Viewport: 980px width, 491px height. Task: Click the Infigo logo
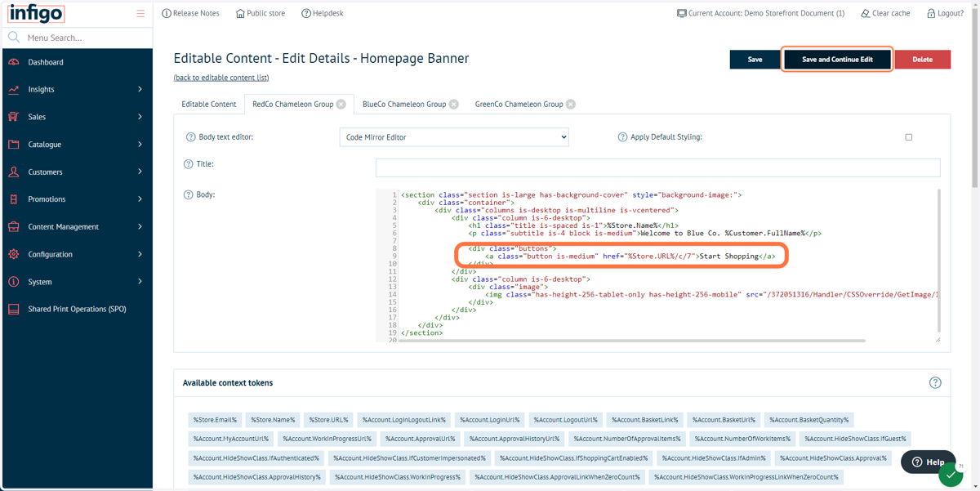pos(36,13)
